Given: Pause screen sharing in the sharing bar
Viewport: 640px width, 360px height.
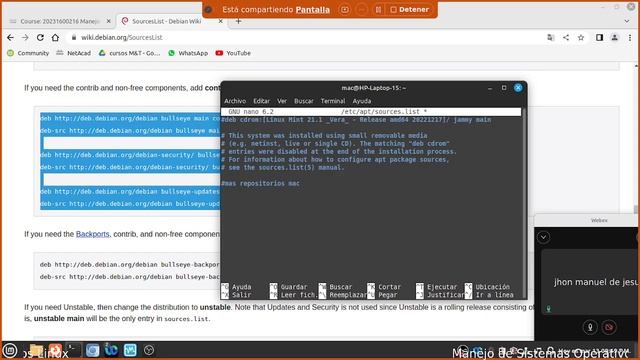Looking at the screenshot, I should (x=378, y=9).
